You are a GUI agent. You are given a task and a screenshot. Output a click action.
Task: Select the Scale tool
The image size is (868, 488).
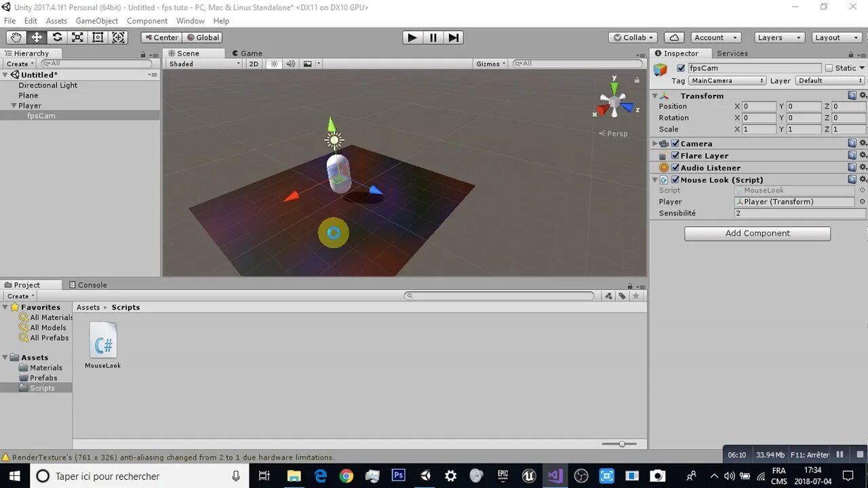click(x=77, y=37)
